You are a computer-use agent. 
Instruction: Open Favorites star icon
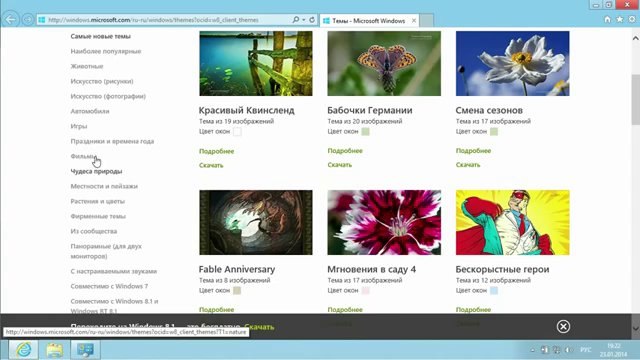[620, 19]
